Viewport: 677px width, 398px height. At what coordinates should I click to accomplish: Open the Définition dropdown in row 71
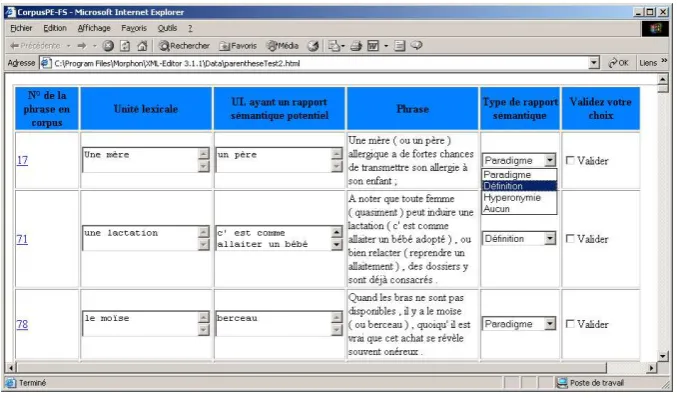pos(519,238)
